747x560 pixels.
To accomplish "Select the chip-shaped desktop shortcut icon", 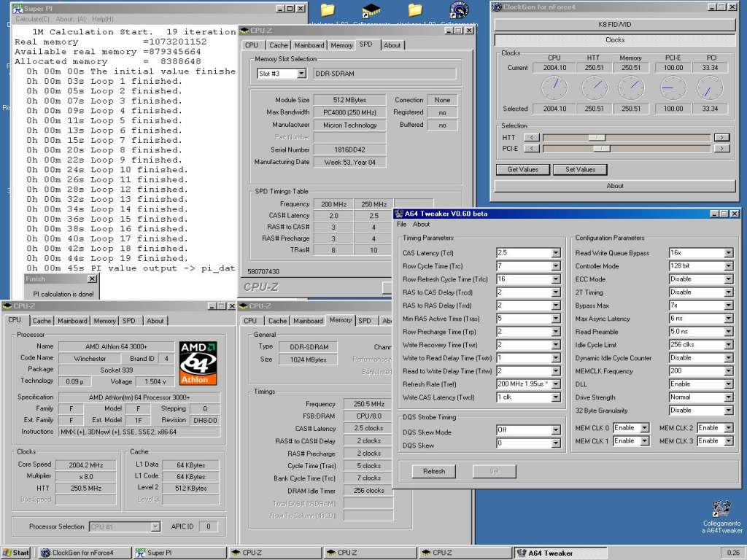I will click(371, 10).
